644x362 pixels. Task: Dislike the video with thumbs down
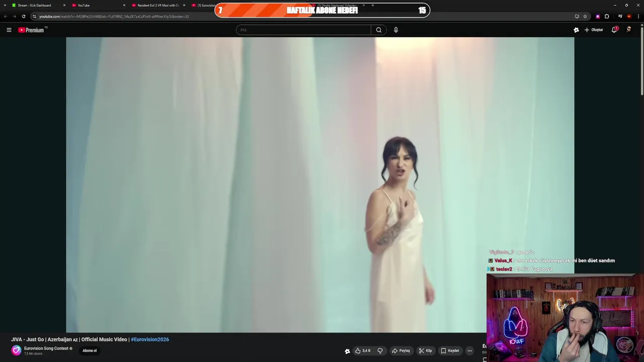380,351
